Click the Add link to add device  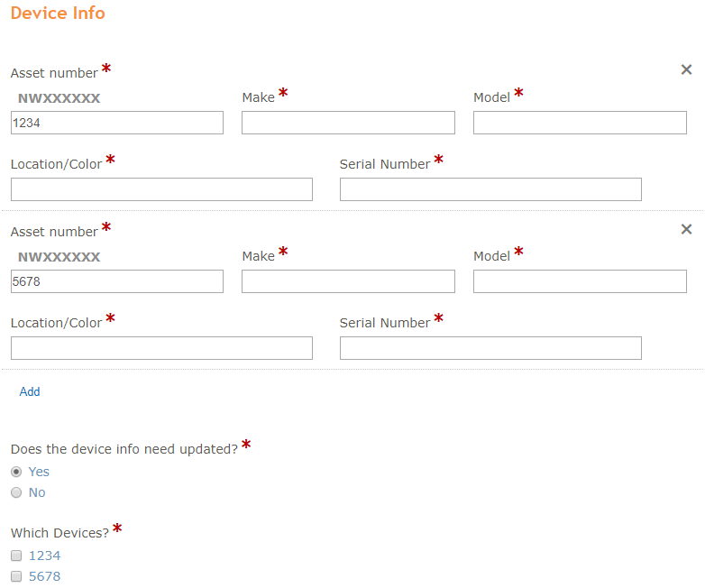pyautogui.click(x=30, y=391)
